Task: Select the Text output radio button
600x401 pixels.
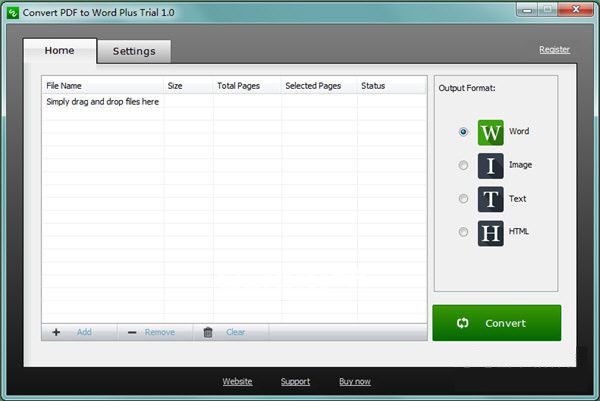Action: [463, 199]
